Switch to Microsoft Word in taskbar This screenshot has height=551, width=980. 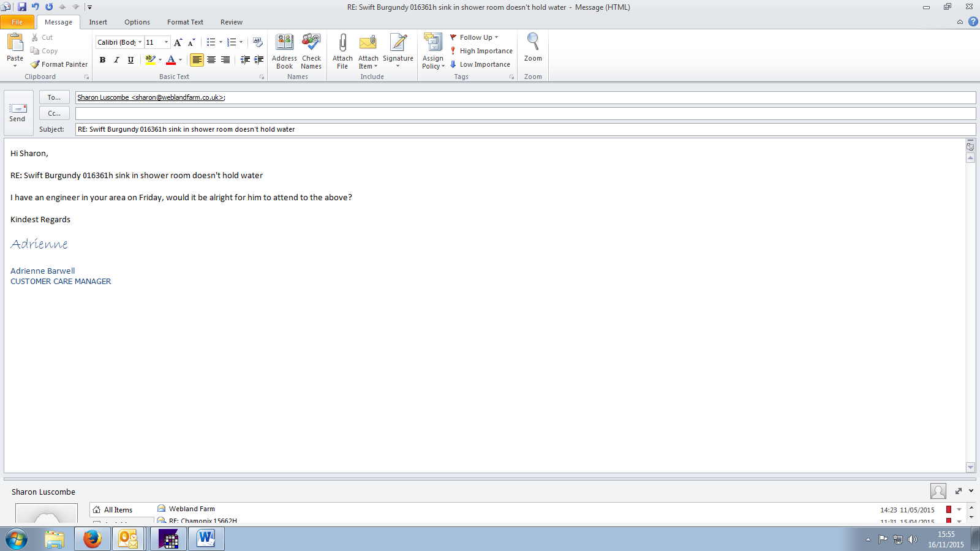[x=206, y=539]
